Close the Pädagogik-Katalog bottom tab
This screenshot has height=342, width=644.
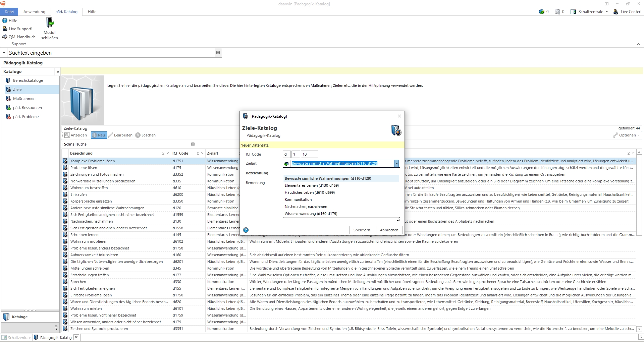point(76,337)
